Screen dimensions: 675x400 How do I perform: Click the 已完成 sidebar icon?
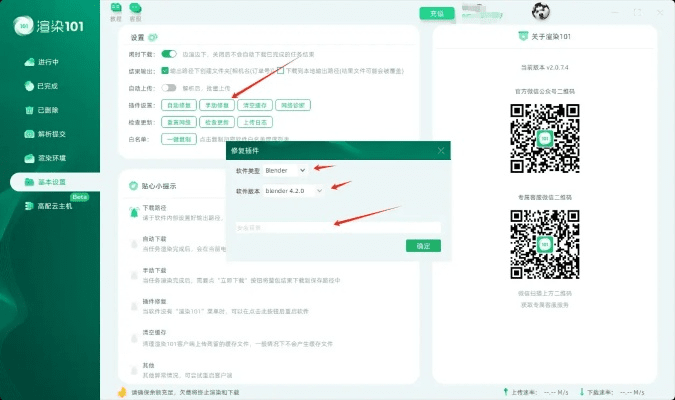pyautogui.click(x=29, y=86)
